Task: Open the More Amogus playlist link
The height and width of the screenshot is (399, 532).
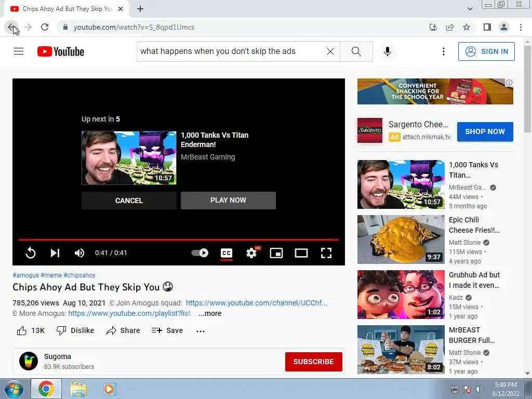Action: point(129,313)
